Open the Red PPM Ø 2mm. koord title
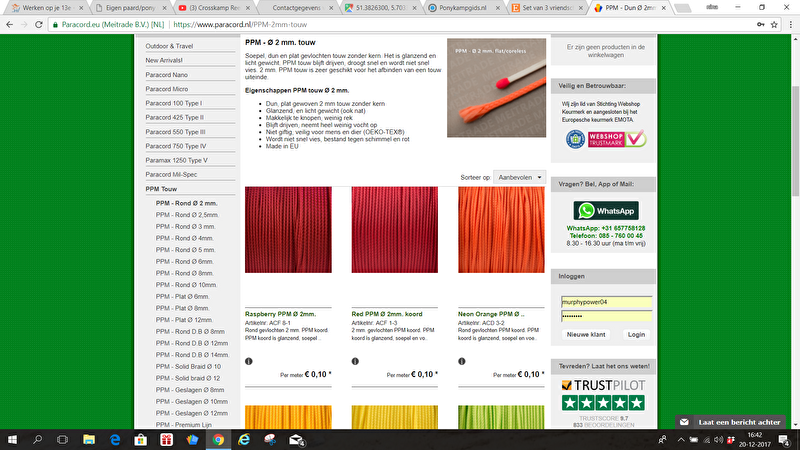This screenshot has height=450, width=800. click(387, 314)
